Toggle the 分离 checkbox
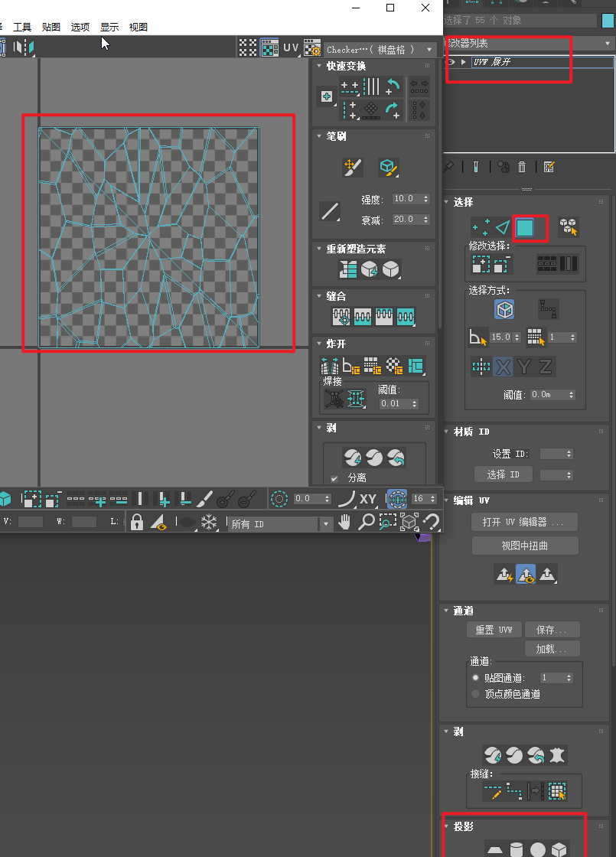Image resolution: width=616 pixels, height=857 pixels. point(334,478)
